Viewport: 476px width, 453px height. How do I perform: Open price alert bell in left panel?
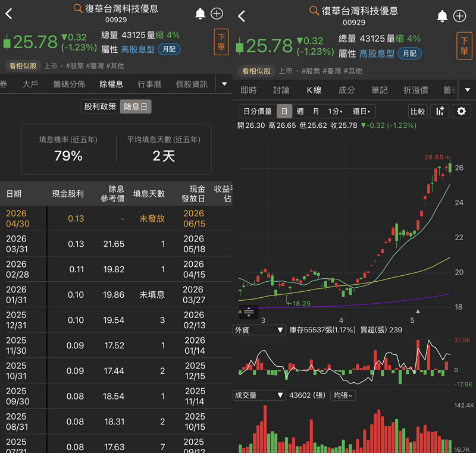(200, 14)
